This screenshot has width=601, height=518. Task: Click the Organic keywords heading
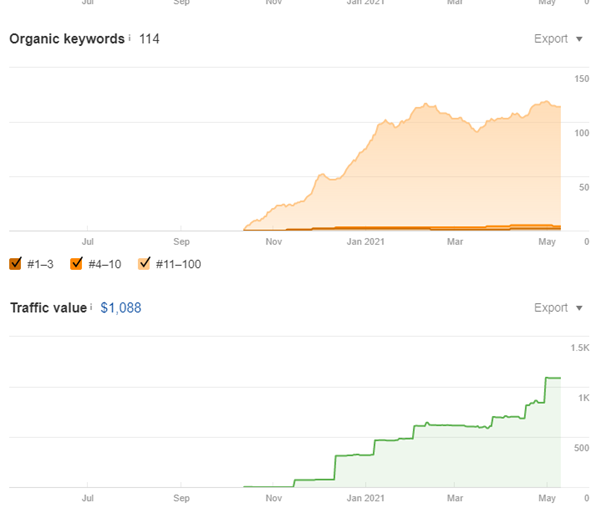pyautogui.click(x=67, y=39)
